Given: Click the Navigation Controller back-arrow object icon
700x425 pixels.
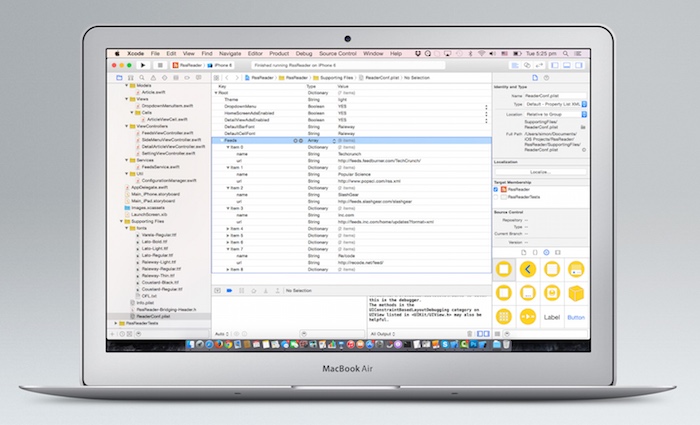Looking at the screenshot, I should tap(528, 268).
